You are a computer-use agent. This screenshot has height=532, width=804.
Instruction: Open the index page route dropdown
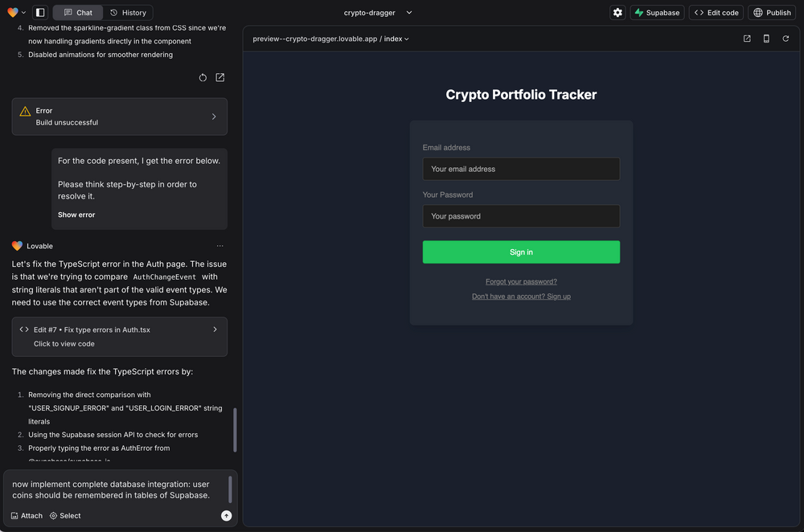(x=396, y=39)
